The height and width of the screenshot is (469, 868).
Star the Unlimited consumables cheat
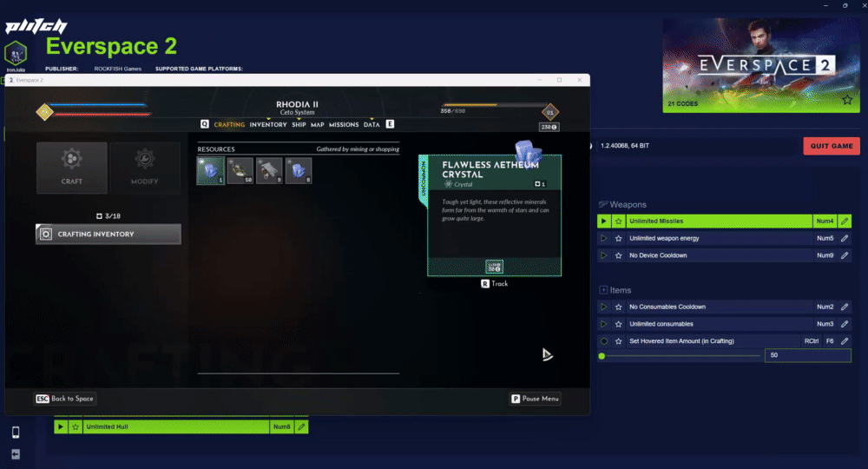pos(618,324)
